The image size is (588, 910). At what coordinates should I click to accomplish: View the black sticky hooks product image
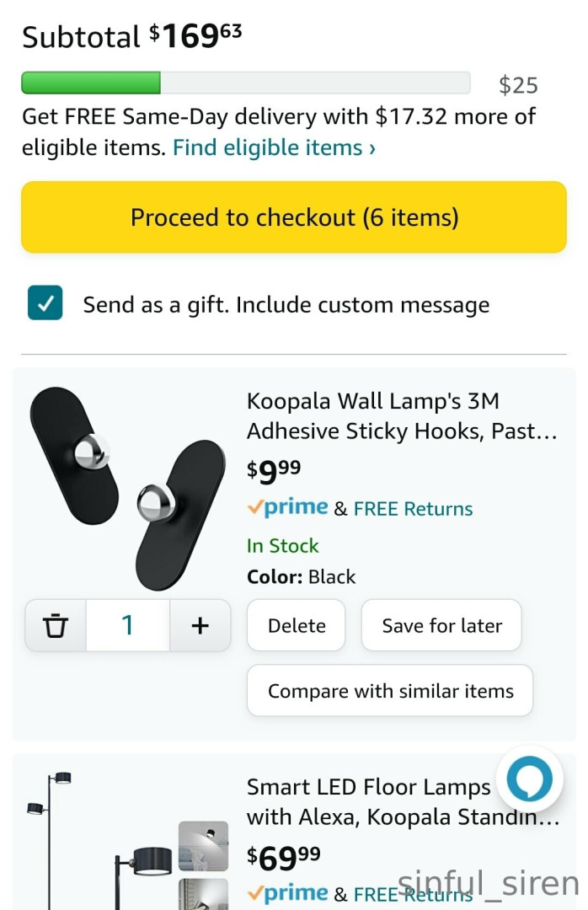126,487
